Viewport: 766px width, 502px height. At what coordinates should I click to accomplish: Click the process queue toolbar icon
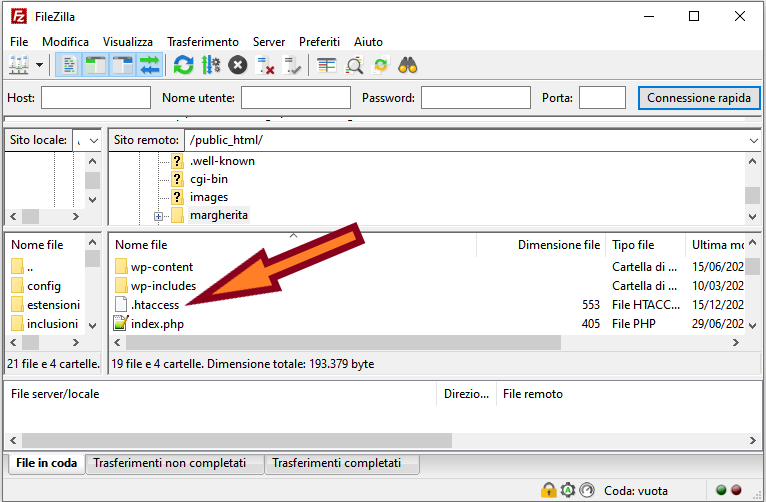(210, 65)
